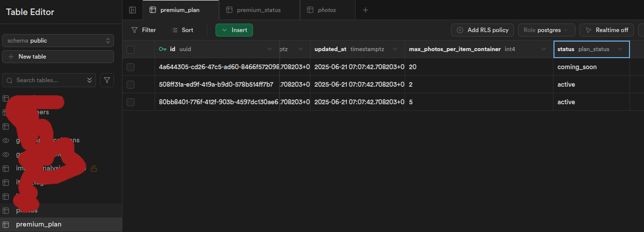Screen dimensions: 644x232
Task: Click the double-chevron icon inside Search tables
Action: (x=89, y=80)
